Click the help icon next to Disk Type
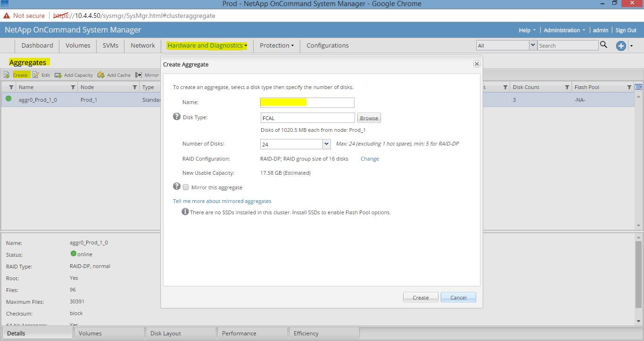This screenshot has width=644, height=341. (x=176, y=116)
